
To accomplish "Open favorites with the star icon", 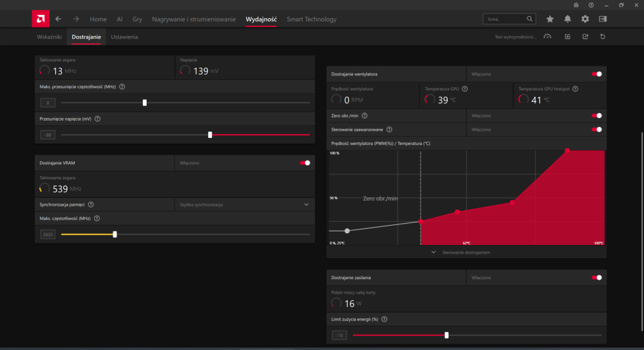I will click(549, 19).
